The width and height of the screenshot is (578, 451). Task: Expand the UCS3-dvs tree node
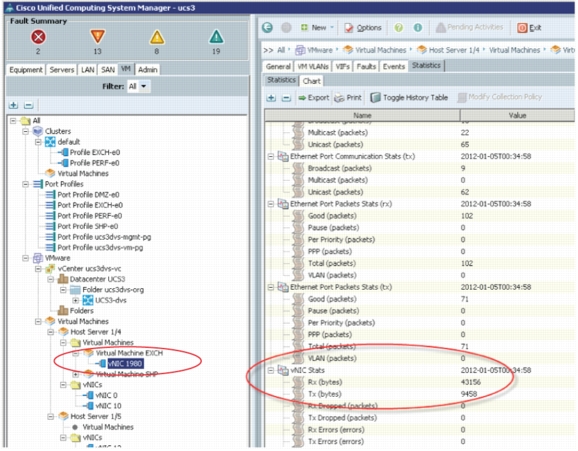(x=76, y=300)
